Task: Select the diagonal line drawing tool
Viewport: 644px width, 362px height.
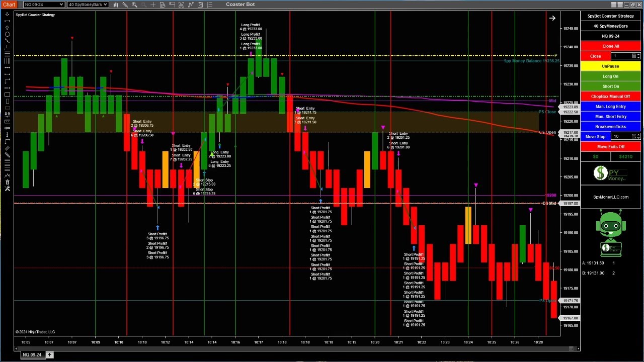Action: click(7, 40)
